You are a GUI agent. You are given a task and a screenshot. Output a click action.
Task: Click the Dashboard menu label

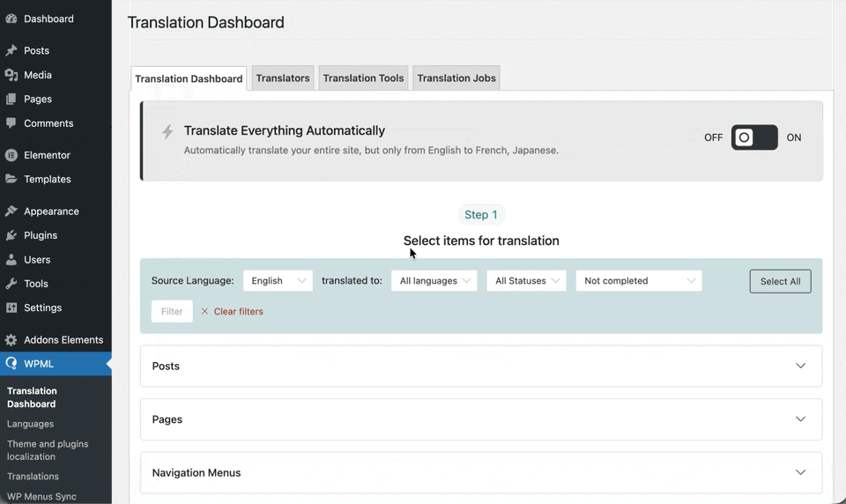48,19
